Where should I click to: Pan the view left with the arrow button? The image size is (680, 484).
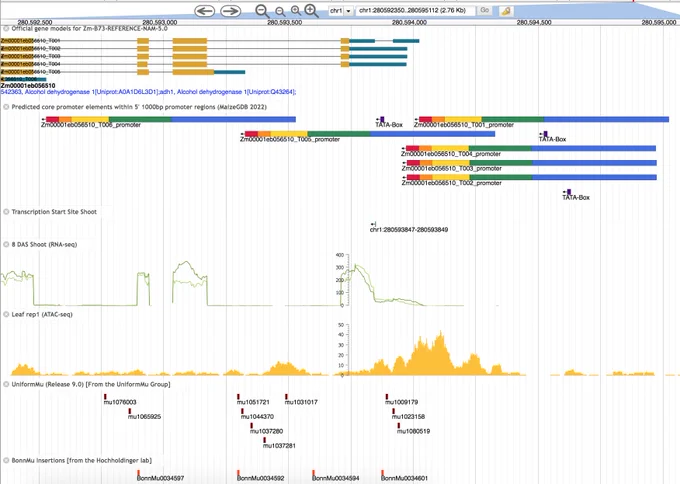pyautogui.click(x=205, y=11)
